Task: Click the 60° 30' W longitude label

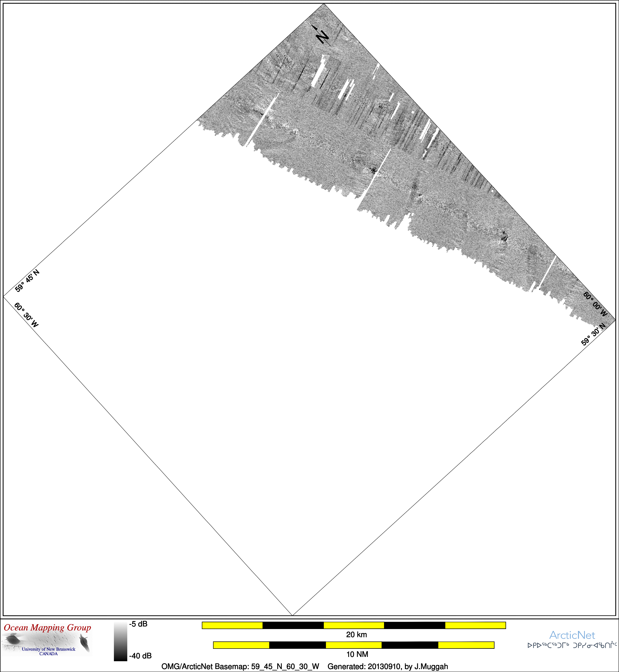Action: coord(26,315)
